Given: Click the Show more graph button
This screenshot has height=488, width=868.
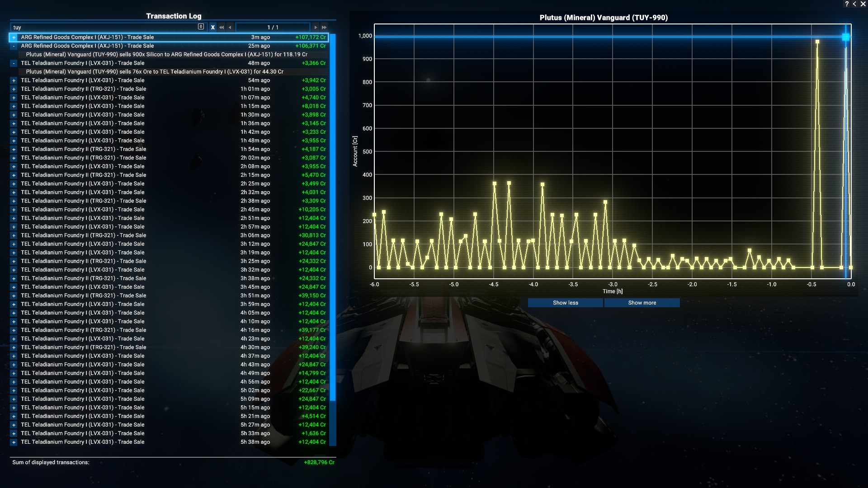Looking at the screenshot, I should pyautogui.click(x=642, y=303).
